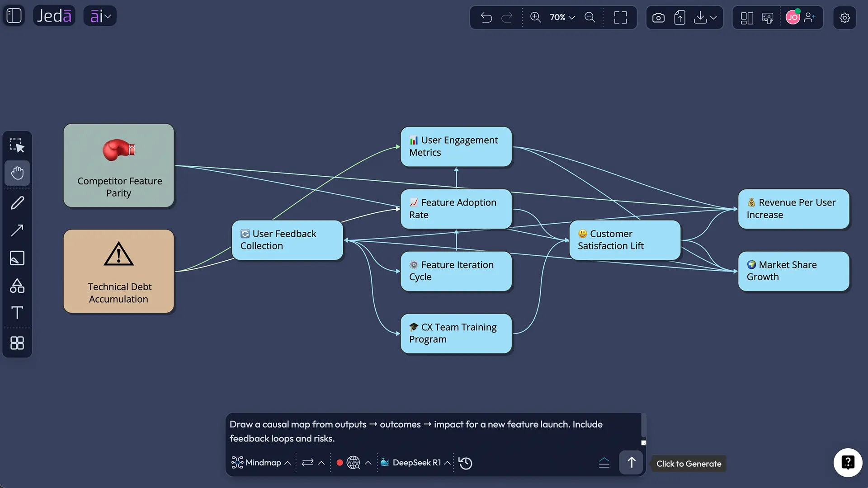
Task: Select the Competitor Feature Parity node
Action: click(x=119, y=166)
